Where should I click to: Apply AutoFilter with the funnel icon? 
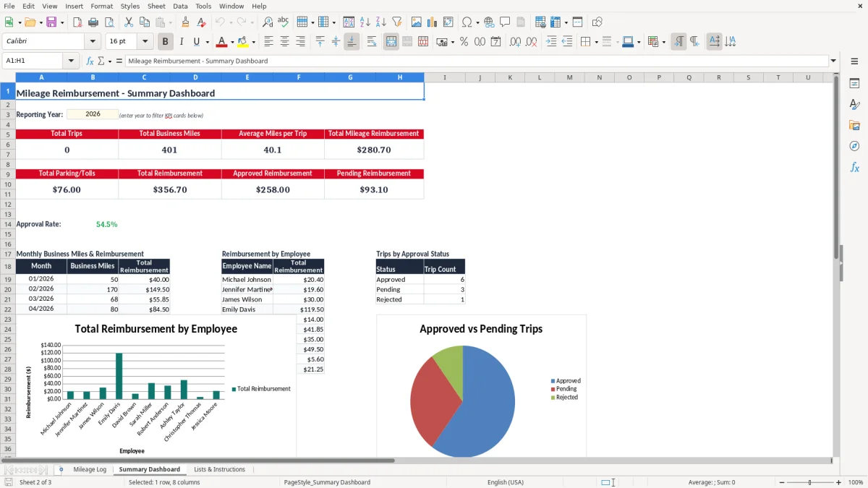397,22
